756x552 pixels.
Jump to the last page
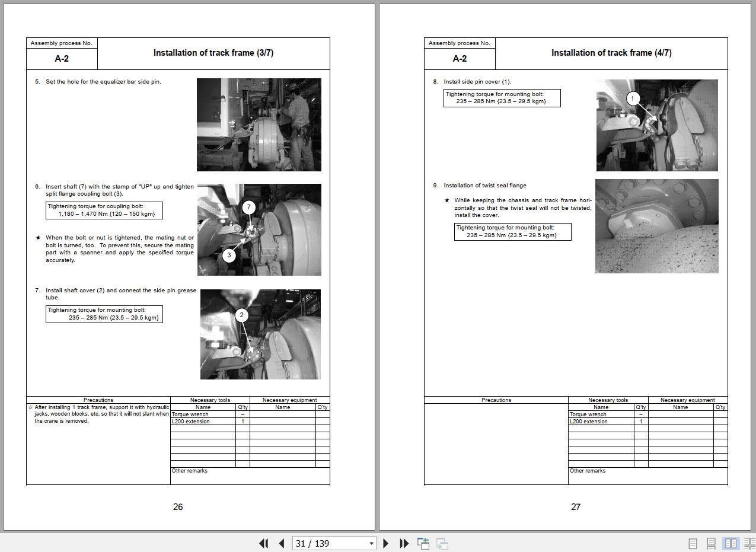[x=404, y=543]
